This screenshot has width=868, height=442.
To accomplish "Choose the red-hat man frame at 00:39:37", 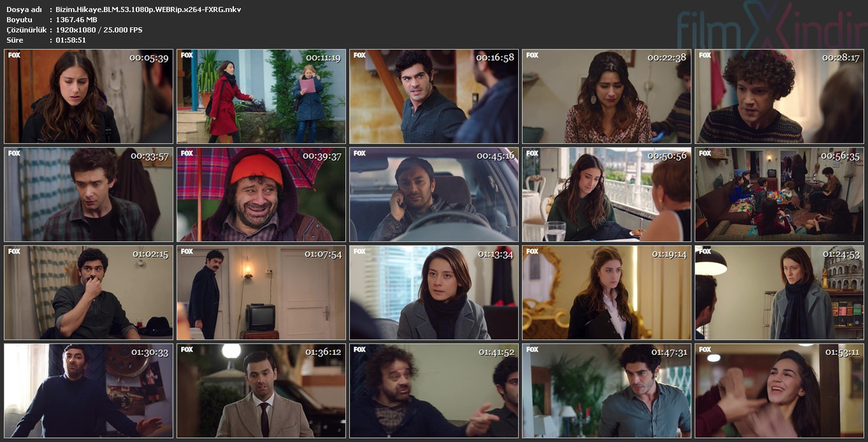I will pos(261,195).
